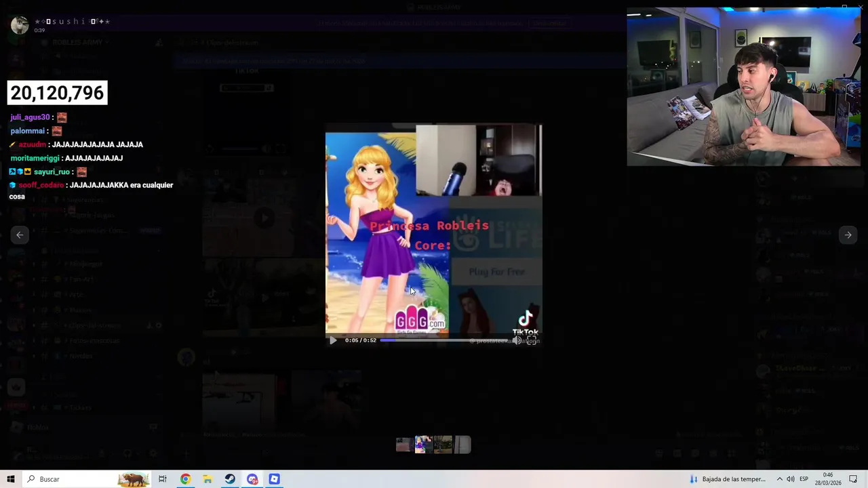Open the taskbar volume control
The height and width of the screenshot is (488, 868).
coord(791,479)
